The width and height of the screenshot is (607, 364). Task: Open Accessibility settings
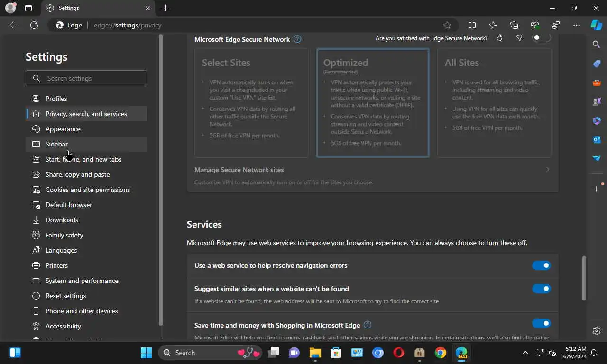(86, 326)
